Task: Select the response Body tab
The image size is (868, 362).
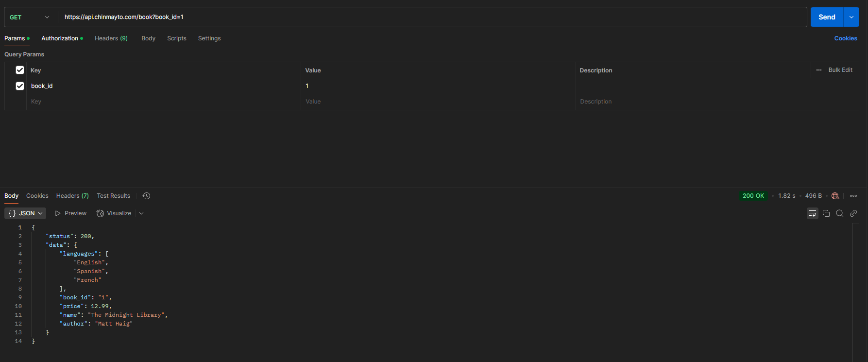Action: 11,196
